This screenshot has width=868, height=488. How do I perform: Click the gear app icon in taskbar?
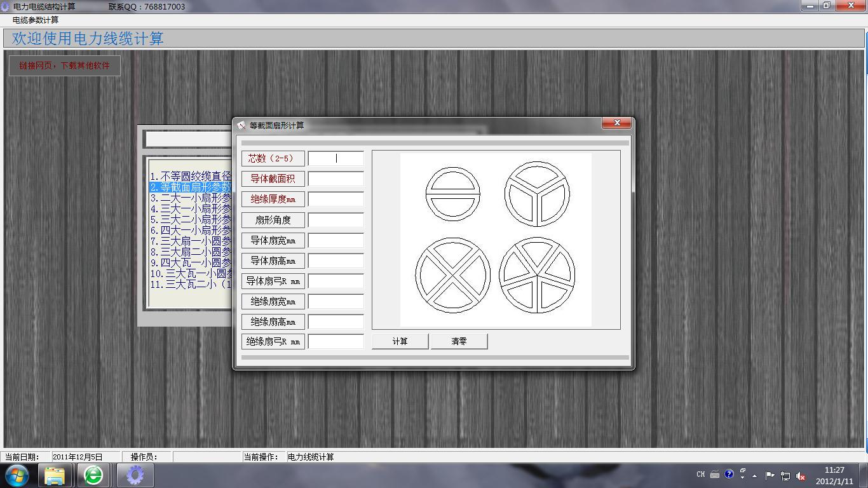(x=135, y=475)
